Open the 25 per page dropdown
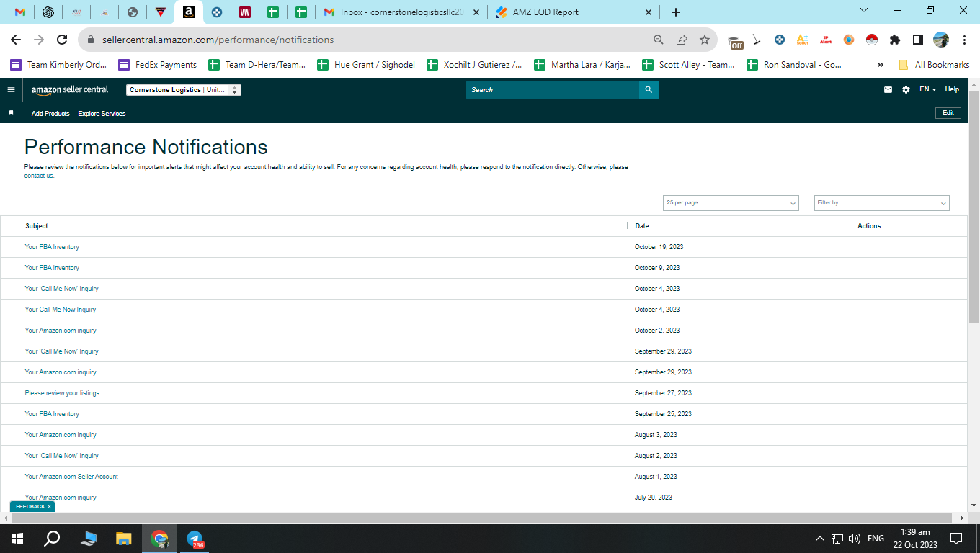980x553 pixels. coord(731,203)
